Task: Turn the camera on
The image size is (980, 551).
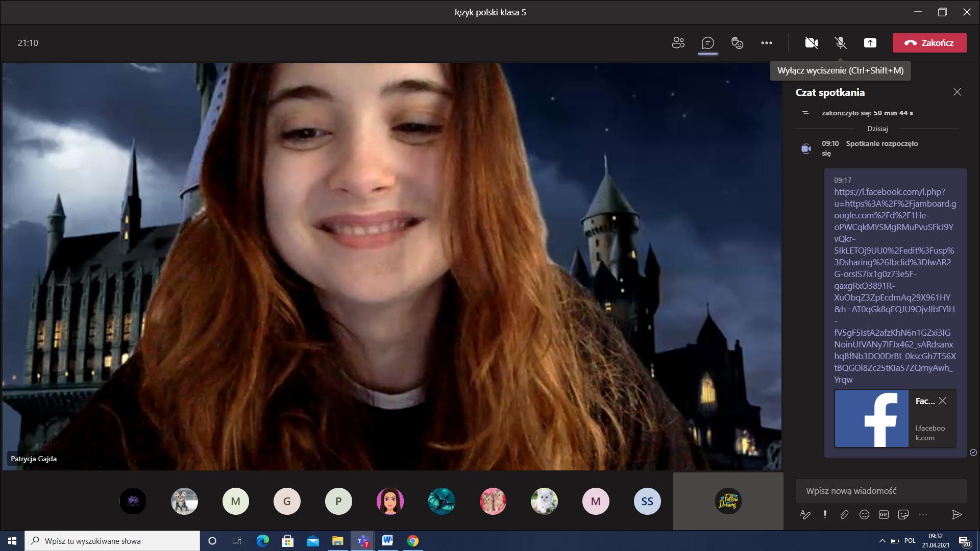Action: pos(811,43)
